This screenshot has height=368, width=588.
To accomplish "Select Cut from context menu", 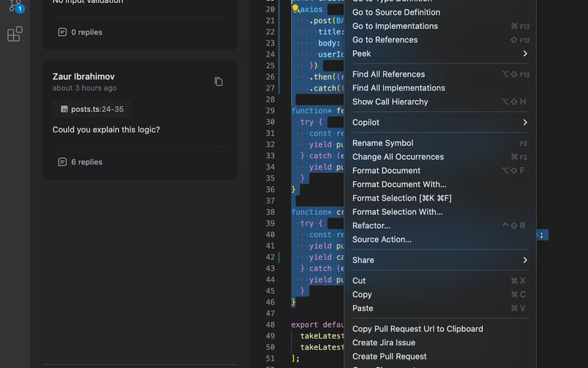I will pyautogui.click(x=440, y=281).
